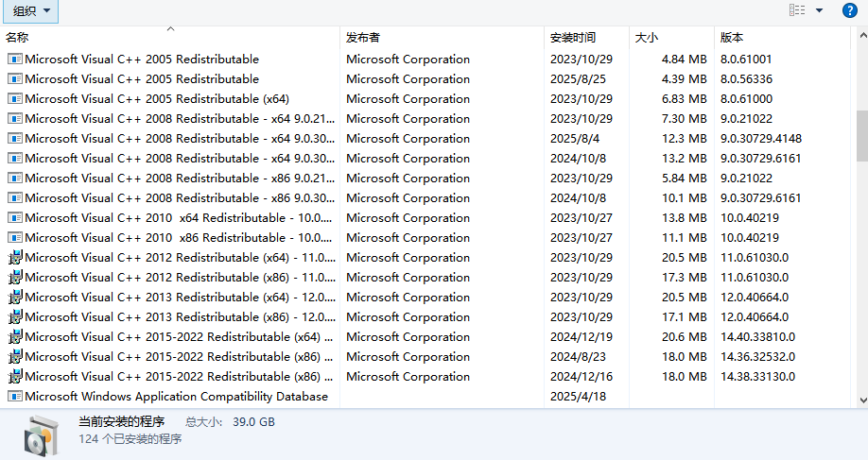Sort by the 版本 column header

(x=782, y=38)
